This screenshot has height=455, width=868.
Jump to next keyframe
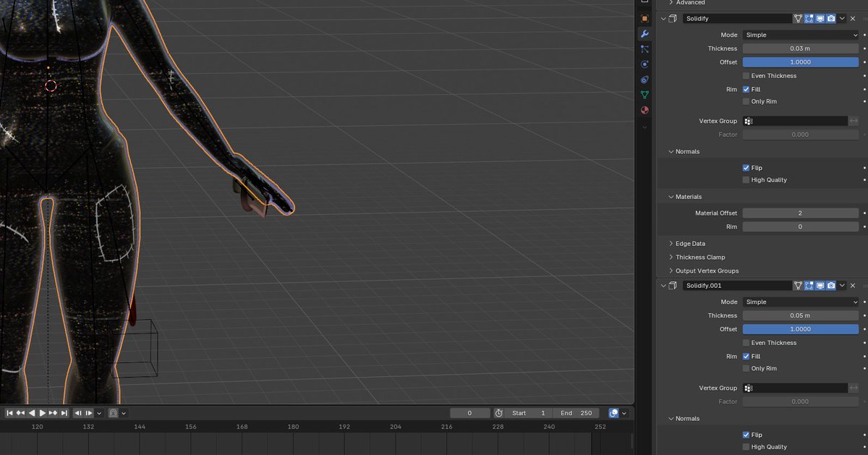(x=53, y=413)
